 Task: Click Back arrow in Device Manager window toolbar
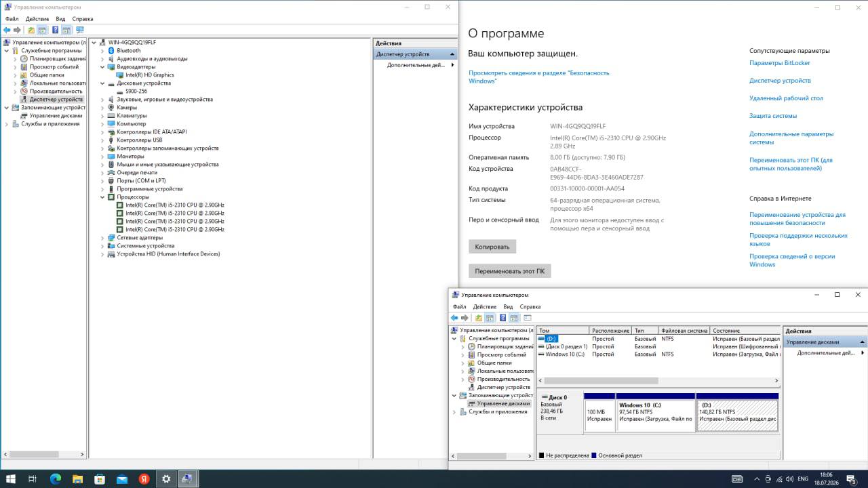tap(7, 30)
